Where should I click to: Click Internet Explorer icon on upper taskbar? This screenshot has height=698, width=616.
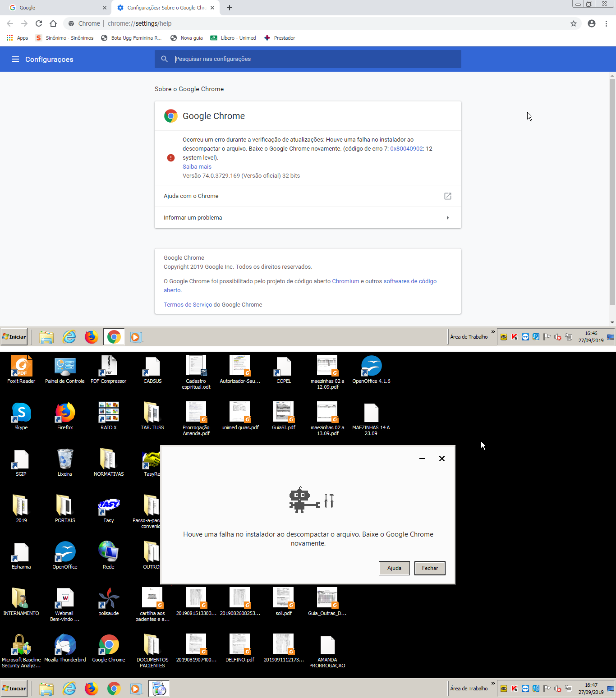[x=69, y=337]
